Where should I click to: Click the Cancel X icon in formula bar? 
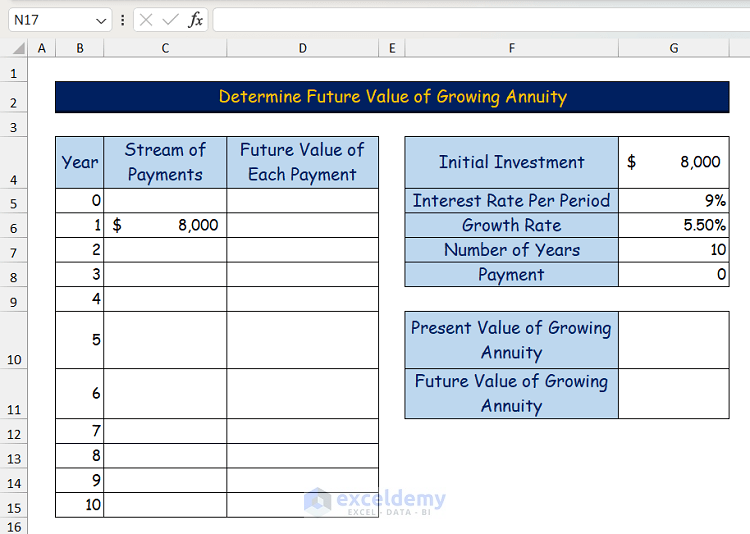(x=146, y=20)
